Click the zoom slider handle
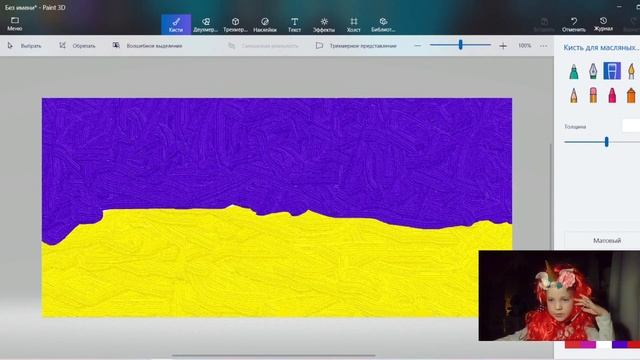 point(460,45)
